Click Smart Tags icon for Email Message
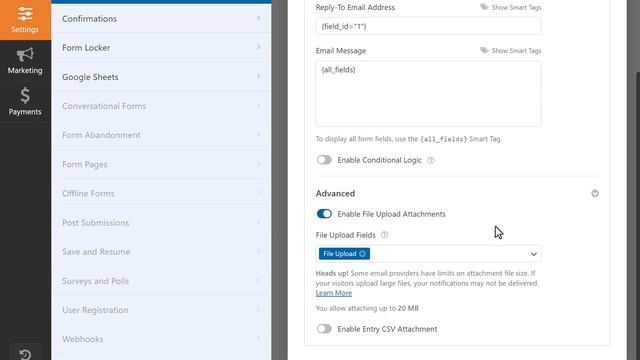Viewport: 640px width, 360px height. tap(484, 50)
